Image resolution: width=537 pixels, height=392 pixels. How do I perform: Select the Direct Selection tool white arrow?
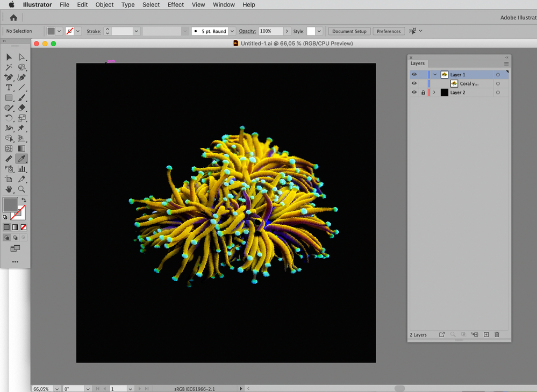22,57
